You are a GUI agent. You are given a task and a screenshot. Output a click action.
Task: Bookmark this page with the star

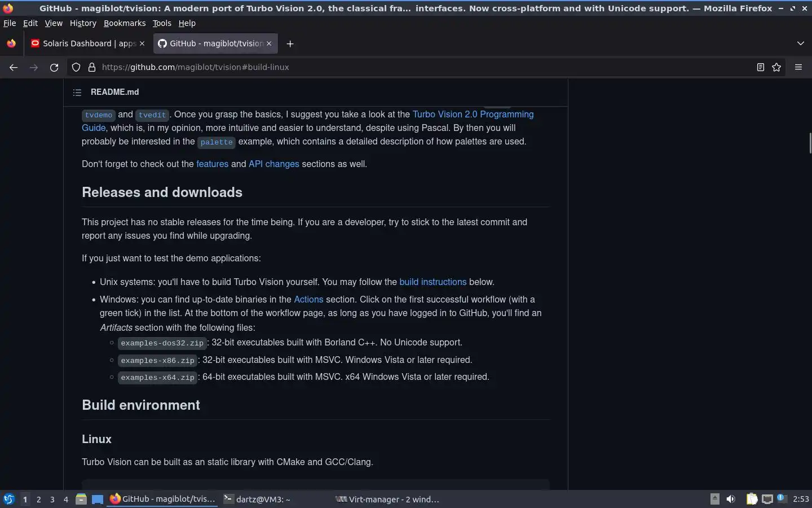(776, 67)
